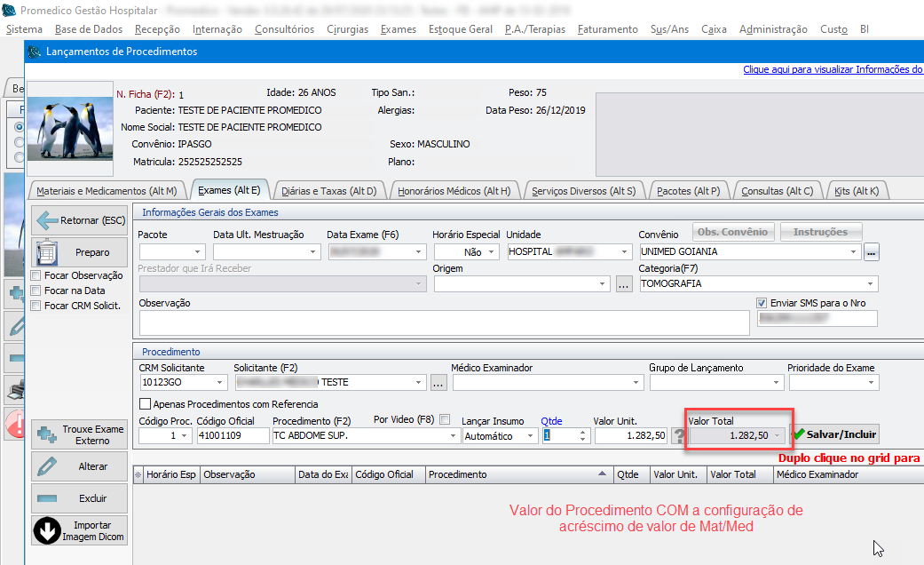Viewport: 924px width, 565px height.
Task: Click the Retornar (ESC) back arrow button
Action: (x=80, y=220)
